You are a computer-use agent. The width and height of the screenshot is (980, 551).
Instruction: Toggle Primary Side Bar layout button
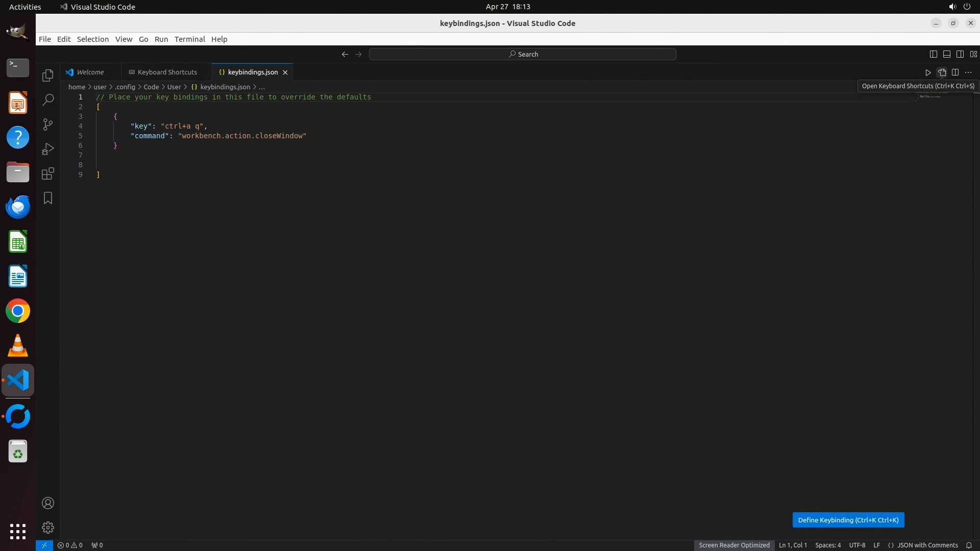tap(934, 54)
